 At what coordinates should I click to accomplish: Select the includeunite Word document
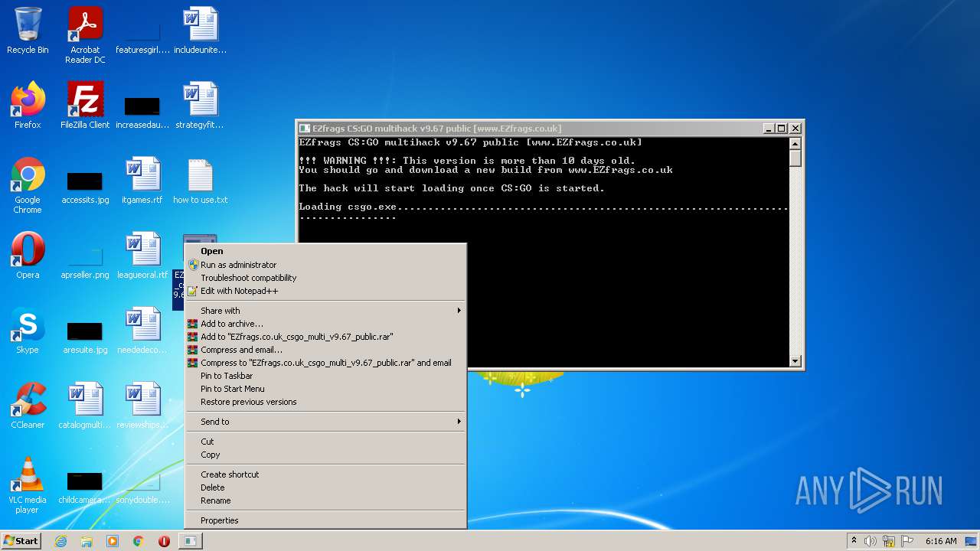pyautogui.click(x=200, y=32)
